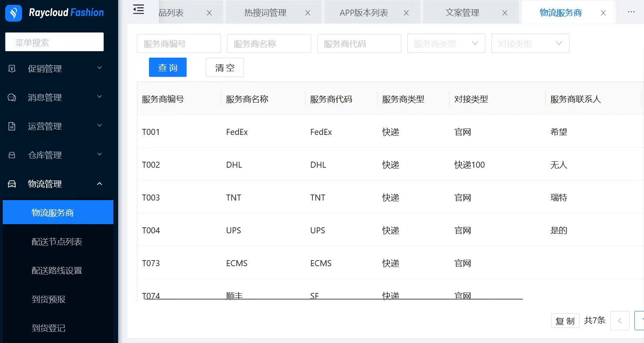
Task: Click the 共7条 total count text
Action: point(595,320)
